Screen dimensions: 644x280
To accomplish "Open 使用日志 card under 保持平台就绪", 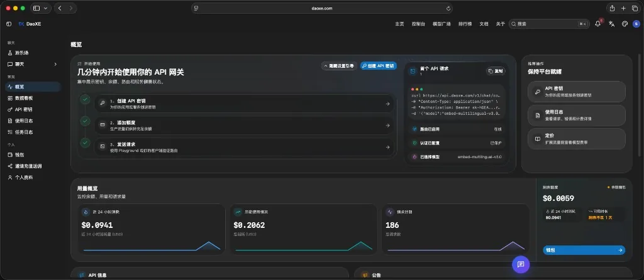I will (577, 115).
